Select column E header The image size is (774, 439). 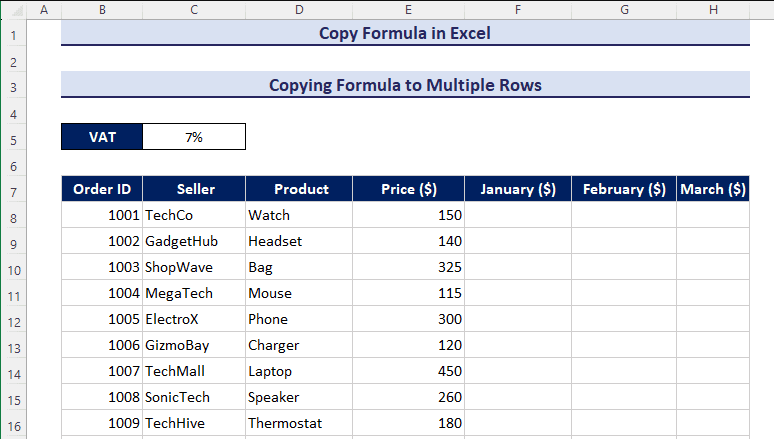point(408,10)
